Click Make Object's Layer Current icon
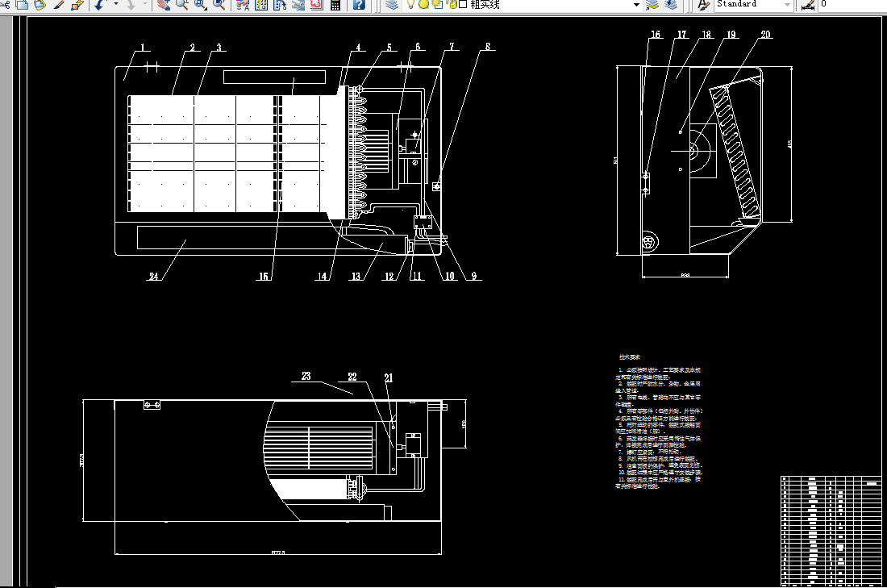 pos(652,4)
